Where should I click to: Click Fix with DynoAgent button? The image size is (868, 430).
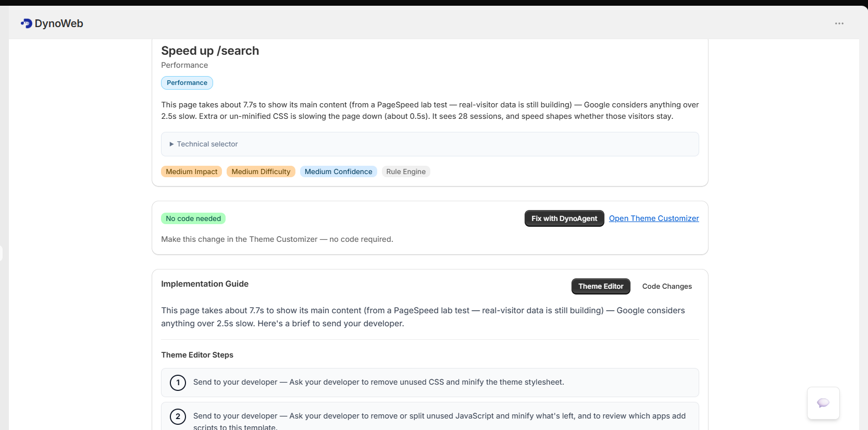click(564, 218)
